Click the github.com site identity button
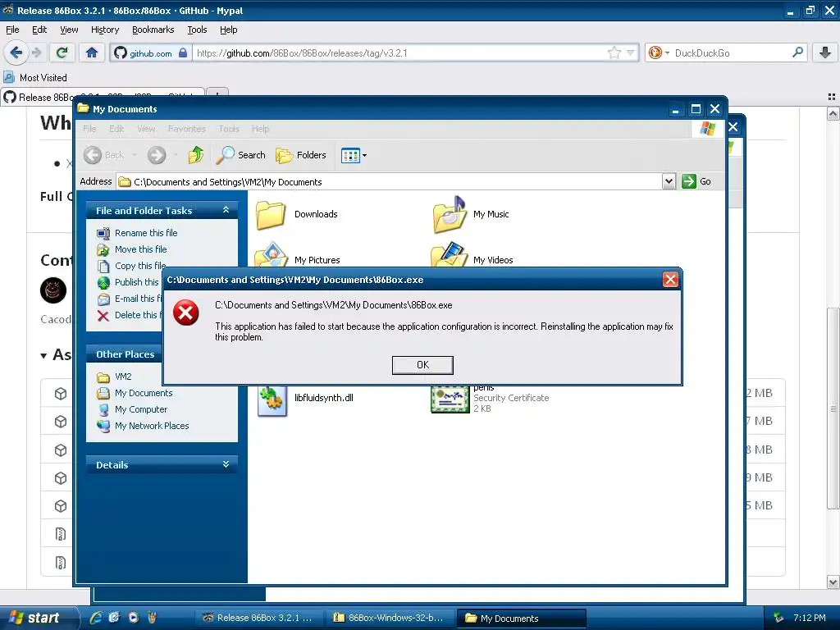840x630 pixels. [x=151, y=53]
